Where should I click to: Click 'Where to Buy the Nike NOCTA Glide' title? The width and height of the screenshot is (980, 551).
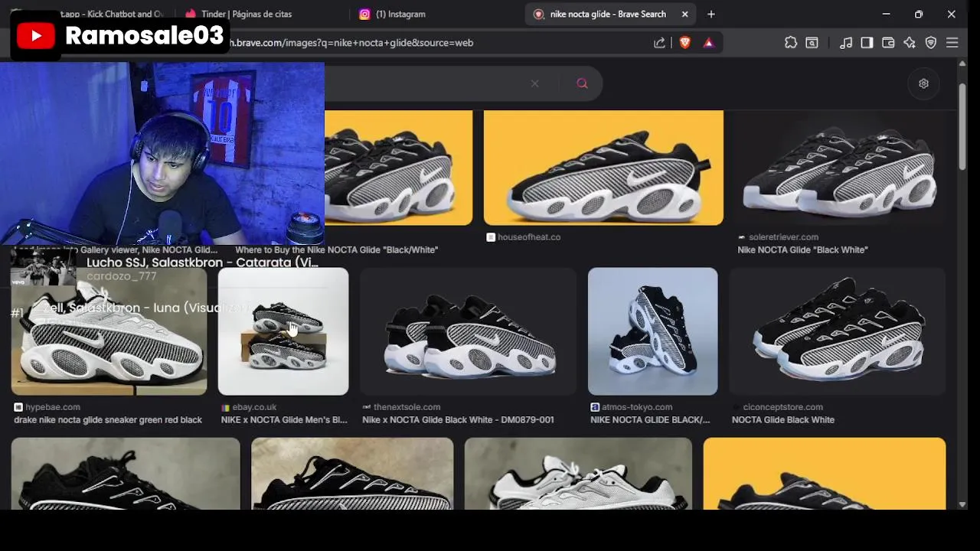tap(336, 250)
